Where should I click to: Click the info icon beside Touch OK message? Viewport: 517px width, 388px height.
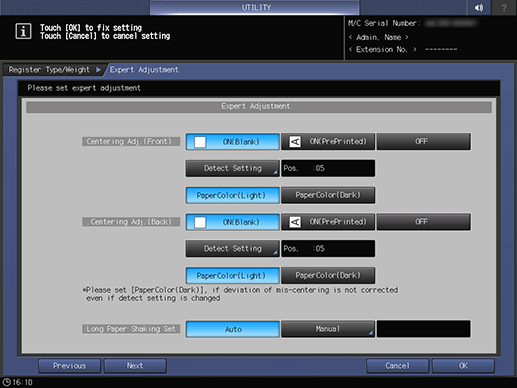point(23,31)
